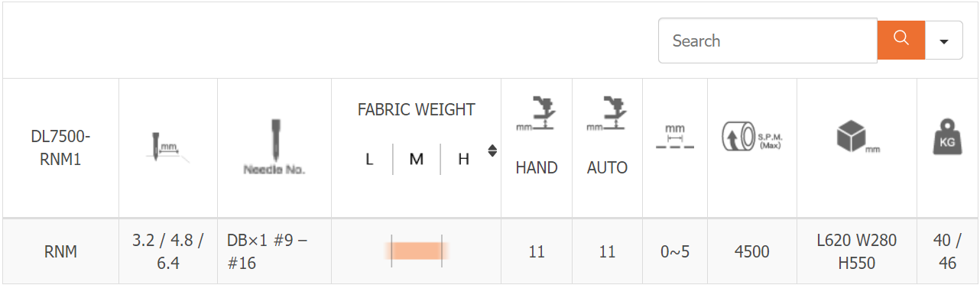Open the dropdown caret next to search

(x=943, y=40)
